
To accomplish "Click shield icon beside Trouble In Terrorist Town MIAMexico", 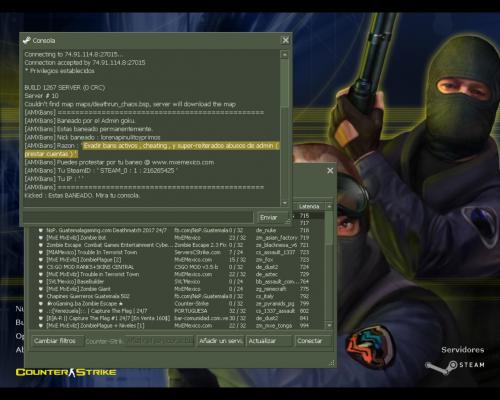I will click(41, 252).
